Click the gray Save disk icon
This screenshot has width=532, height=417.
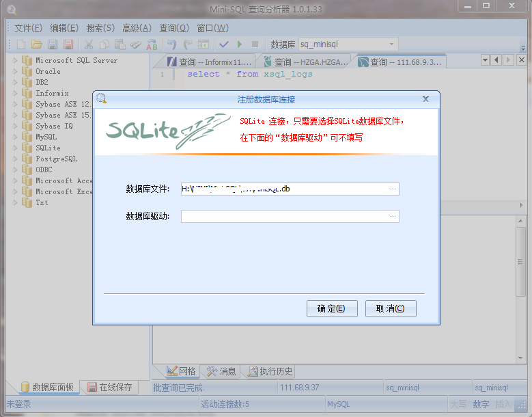pyautogui.click(x=53, y=44)
